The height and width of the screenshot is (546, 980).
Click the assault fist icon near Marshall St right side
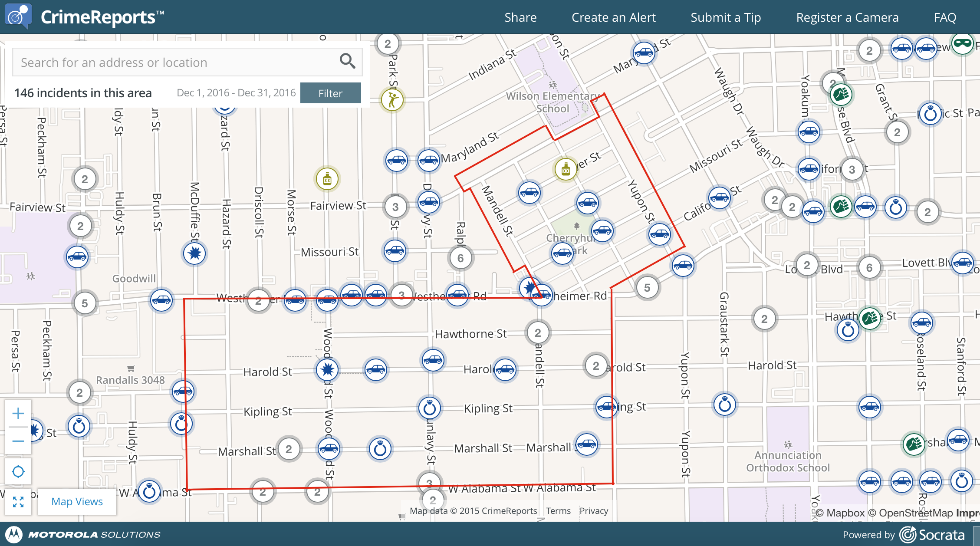point(914,444)
